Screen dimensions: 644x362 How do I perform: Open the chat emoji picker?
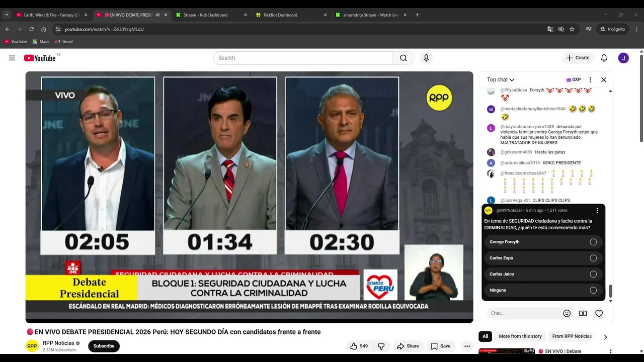tap(567, 313)
